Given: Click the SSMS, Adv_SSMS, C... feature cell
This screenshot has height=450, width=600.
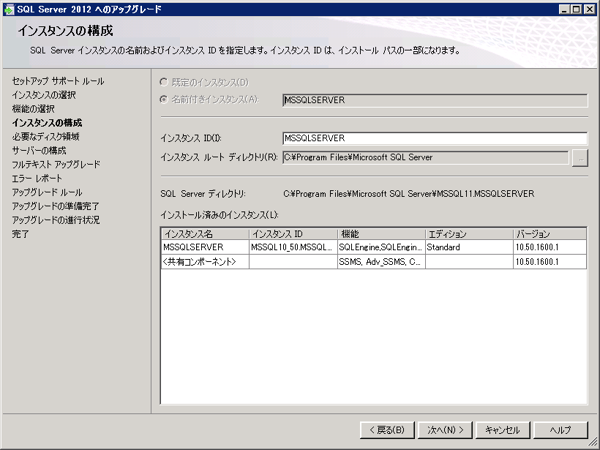Looking at the screenshot, I should coord(381,262).
